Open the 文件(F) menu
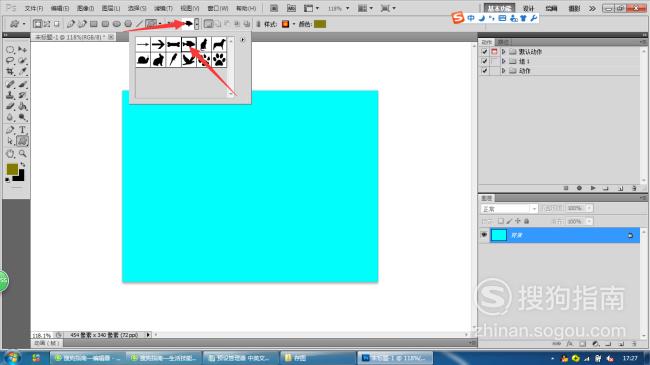This screenshot has height=365, width=650. [34, 8]
